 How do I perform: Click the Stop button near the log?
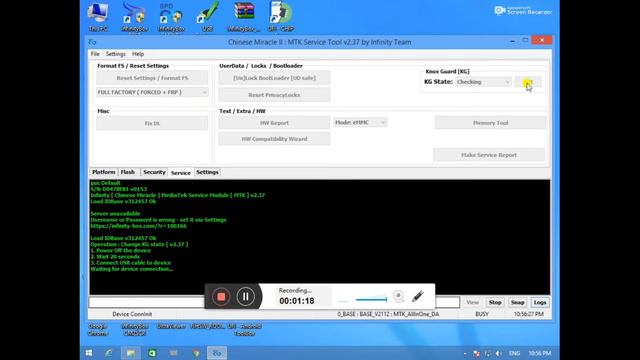(x=495, y=302)
